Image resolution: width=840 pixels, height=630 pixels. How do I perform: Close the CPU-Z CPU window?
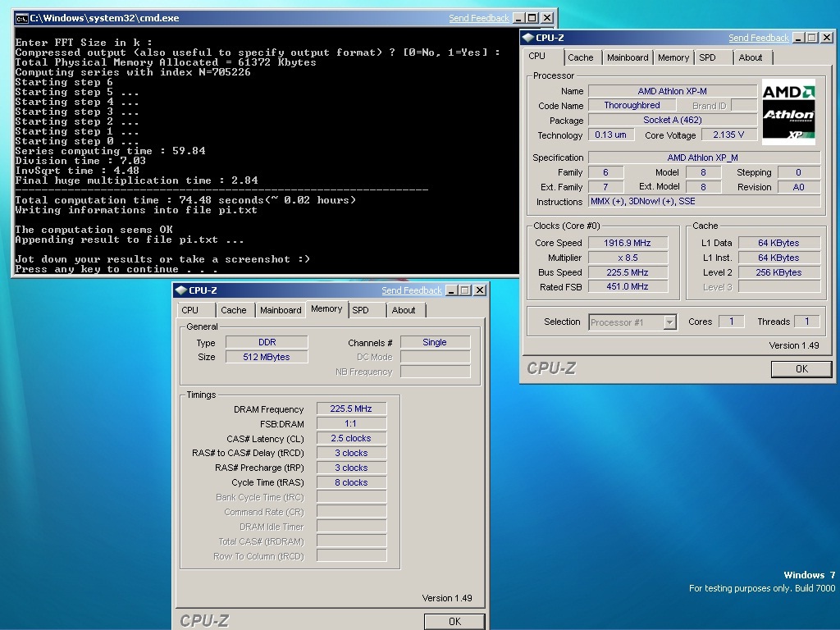pos(827,38)
